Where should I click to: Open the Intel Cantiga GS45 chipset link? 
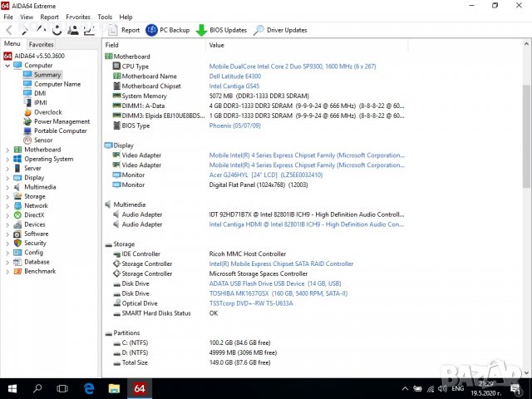[234, 86]
